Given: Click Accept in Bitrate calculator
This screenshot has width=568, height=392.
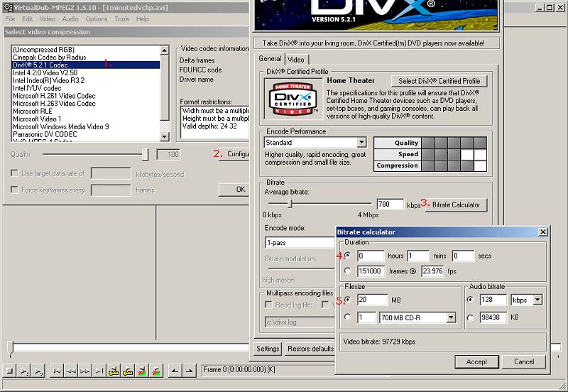Looking at the screenshot, I should [x=476, y=361].
